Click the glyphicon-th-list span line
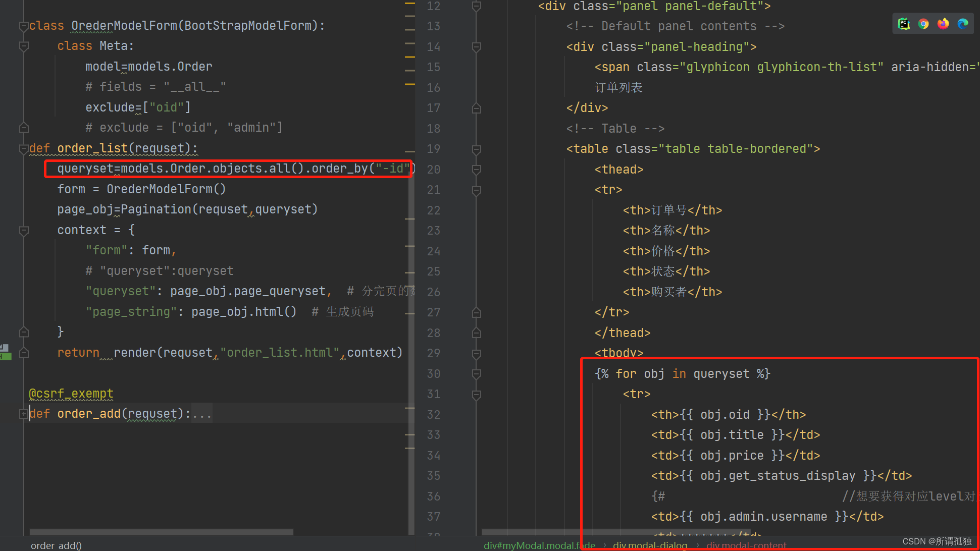Screen dimensions: 980x551 (786, 67)
